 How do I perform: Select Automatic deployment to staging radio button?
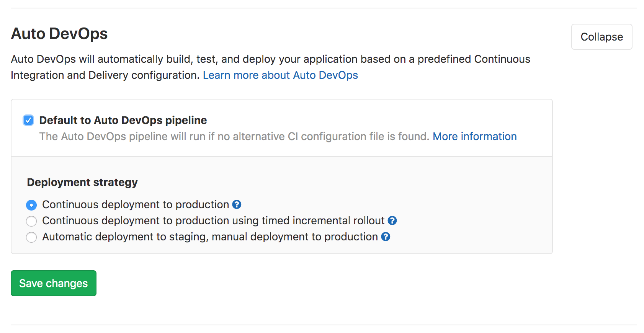(31, 237)
